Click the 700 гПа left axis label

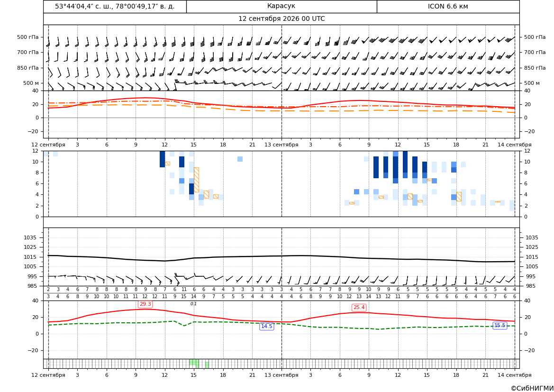28,52
